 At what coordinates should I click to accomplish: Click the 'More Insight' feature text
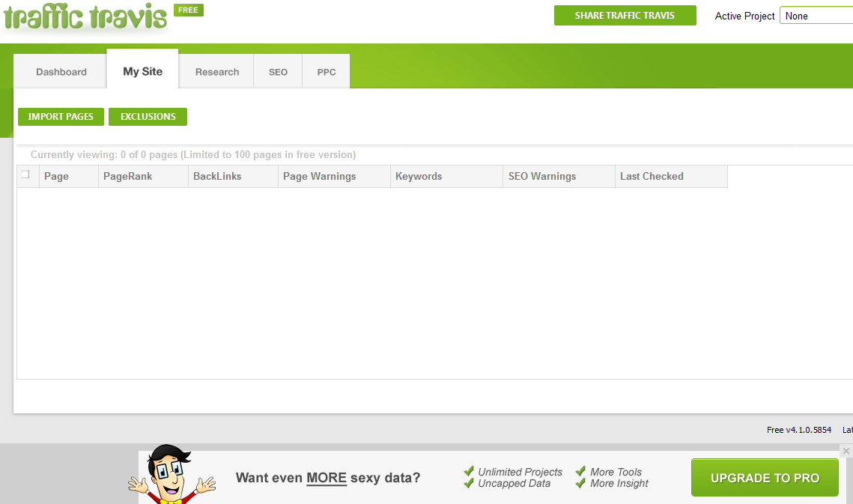[x=619, y=483]
